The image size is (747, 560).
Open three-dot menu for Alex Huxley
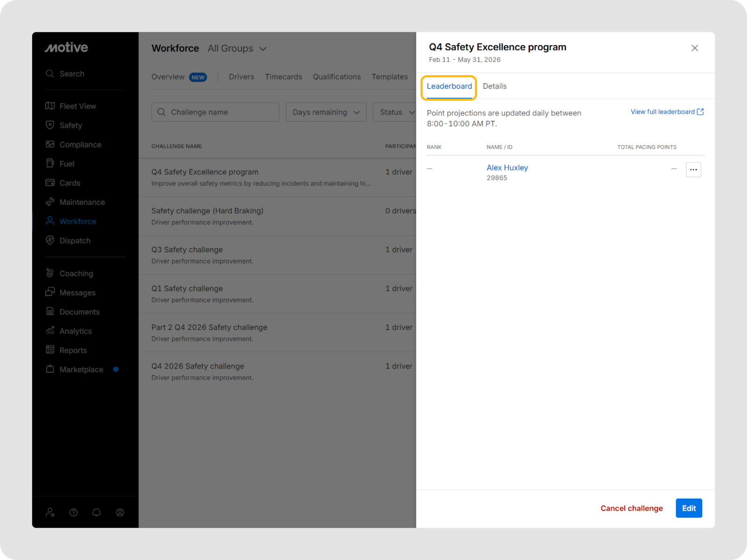(x=693, y=169)
